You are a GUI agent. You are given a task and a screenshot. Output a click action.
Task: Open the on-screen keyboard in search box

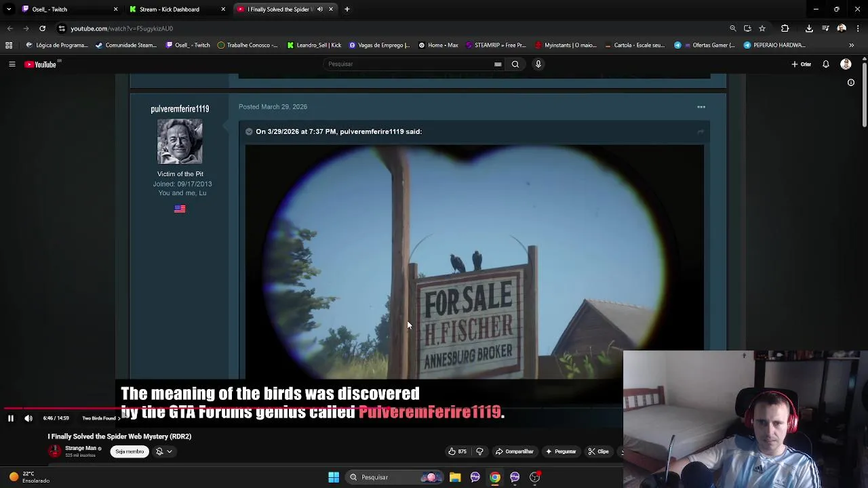(498, 64)
